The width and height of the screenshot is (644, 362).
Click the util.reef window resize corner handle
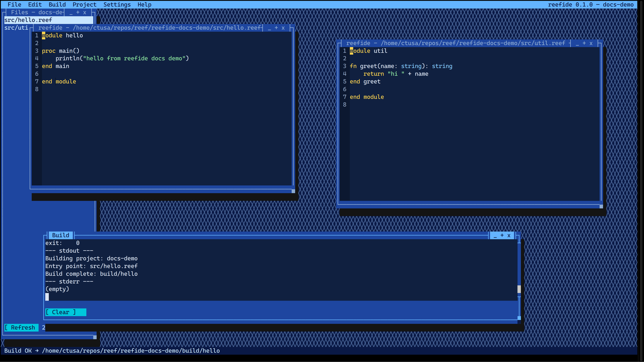[601, 206]
